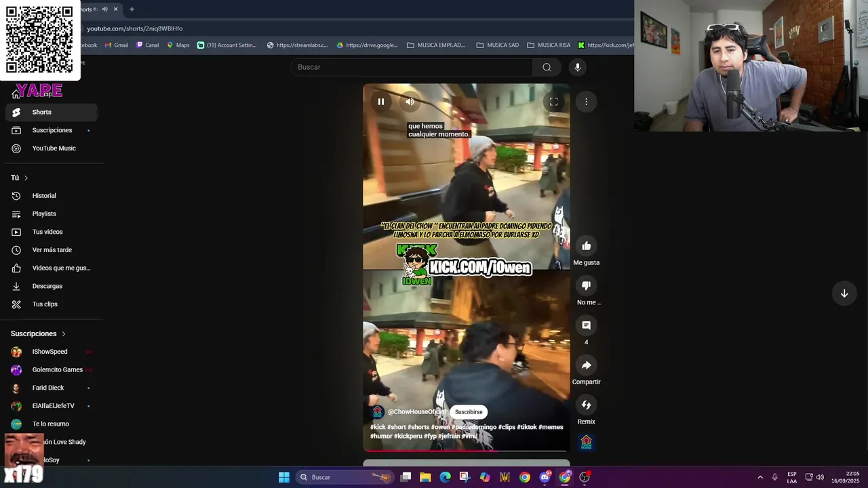Viewport: 868px width, 488px height.
Task: Dislike the Short with thumbs down
Action: click(587, 286)
